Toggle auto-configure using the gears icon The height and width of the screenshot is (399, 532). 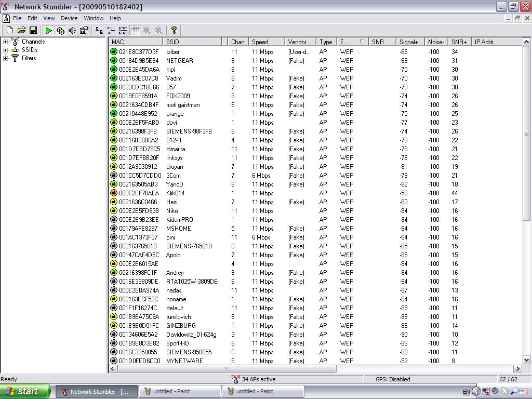click(x=60, y=31)
